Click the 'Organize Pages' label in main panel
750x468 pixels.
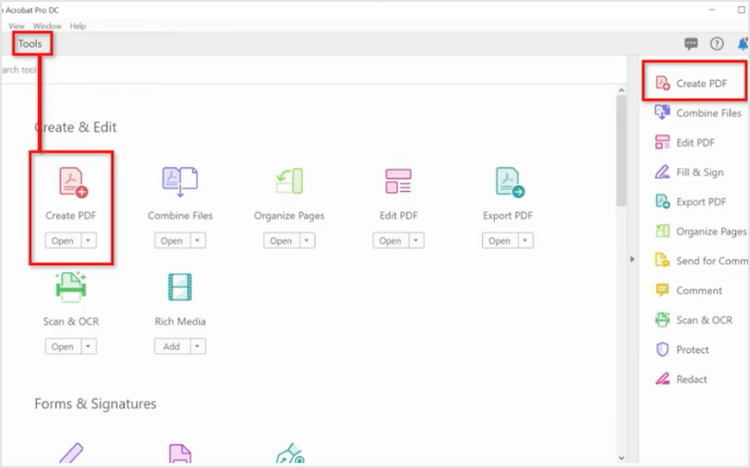point(289,216)
